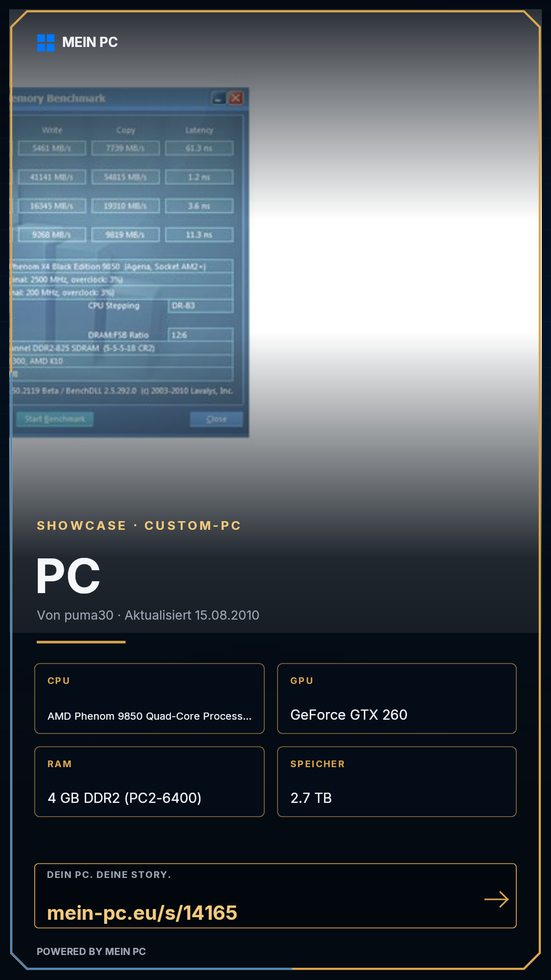Click the 41141 MB/s write value

(52, 177)
